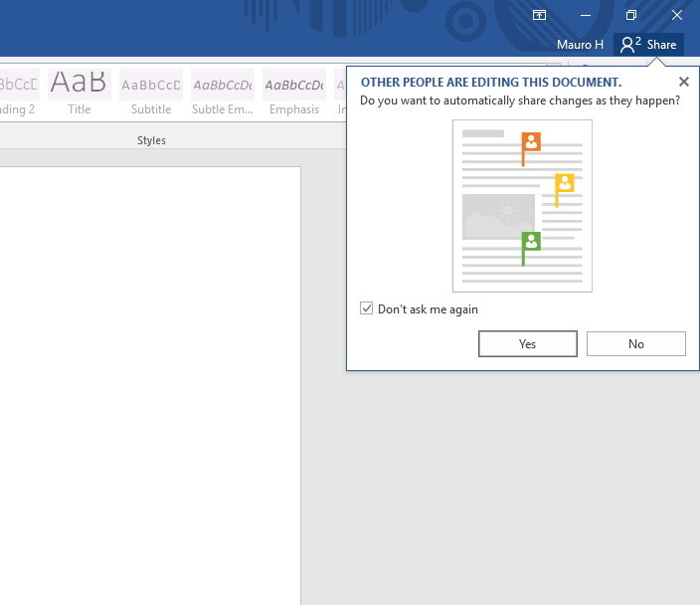700x605 pixels.
Task: Dismiss the co-editing popup with X
Action: click(683, 82)
